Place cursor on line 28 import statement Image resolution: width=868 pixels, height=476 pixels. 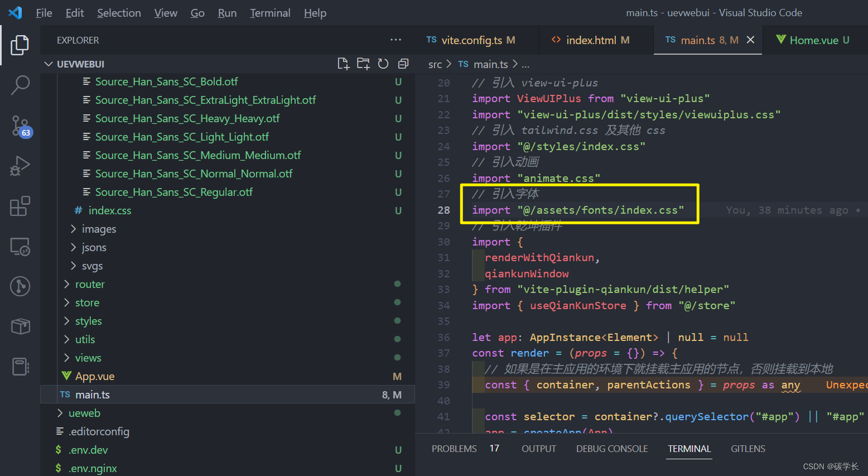[578, 210]
